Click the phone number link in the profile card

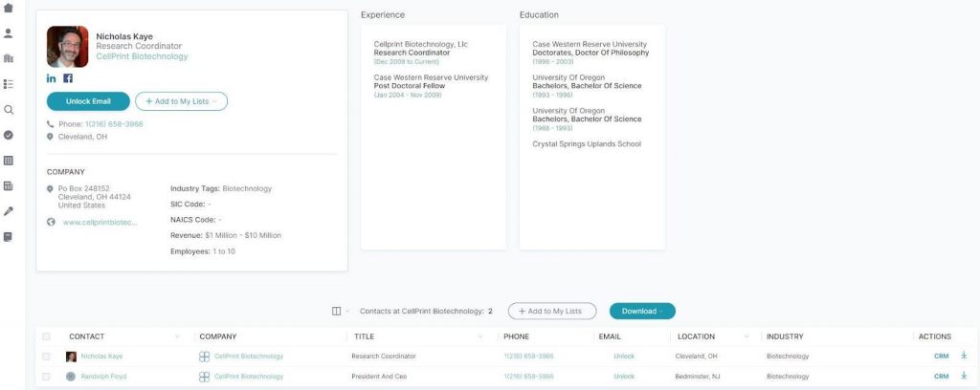pos(114,124)
